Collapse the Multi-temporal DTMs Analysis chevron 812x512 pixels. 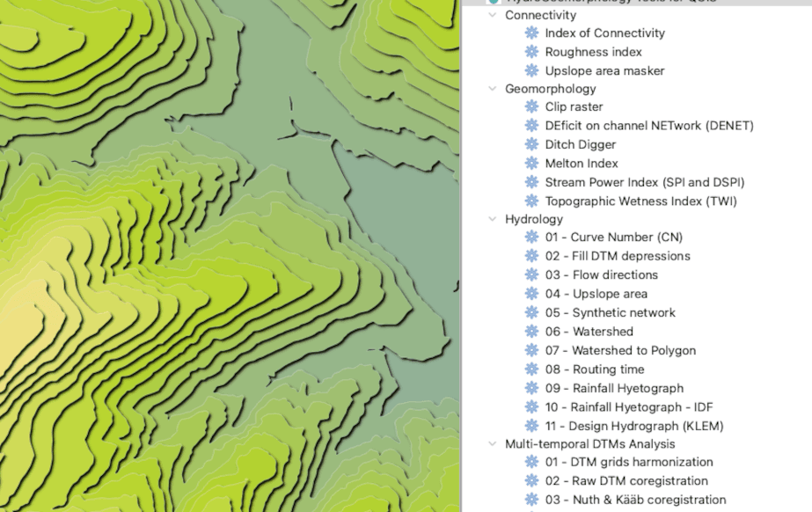(493, 443)
